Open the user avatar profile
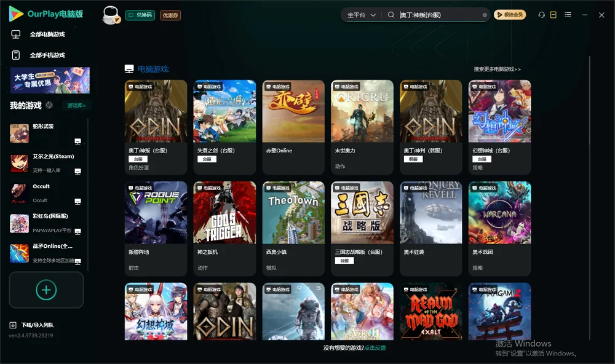The width and height of the screenshot is (615, 364). click(x=111, y=15)
